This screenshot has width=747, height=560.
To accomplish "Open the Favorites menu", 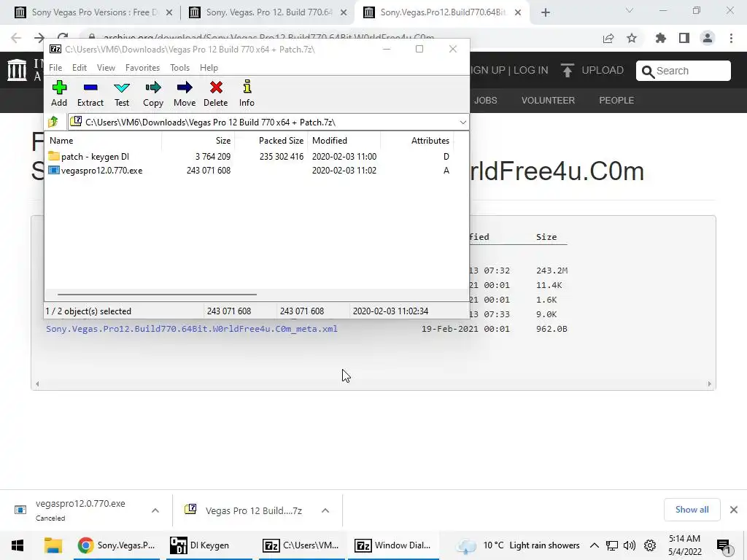I will (142, 68).
